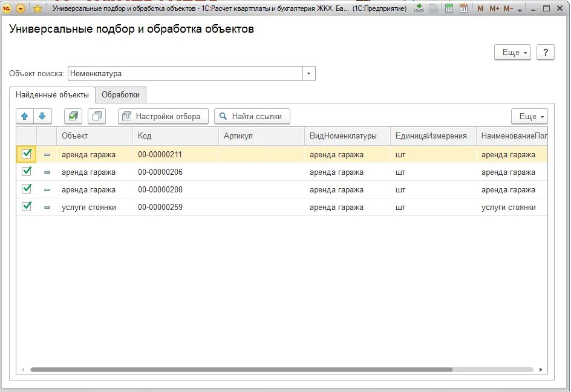
Task: Click the dash icon in row 00-00000211
Action: [47, 155]
